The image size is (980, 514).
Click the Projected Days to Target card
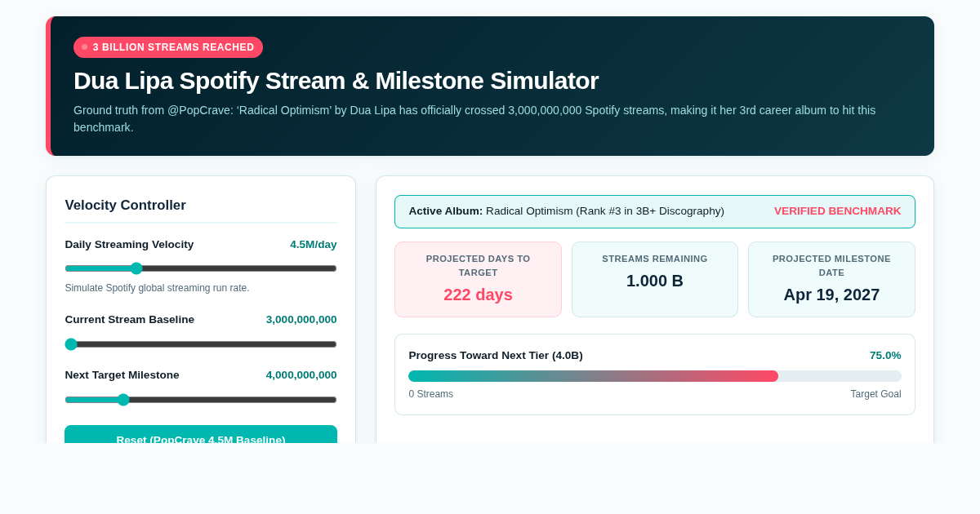pyautogui.click(x=478, y=280)
